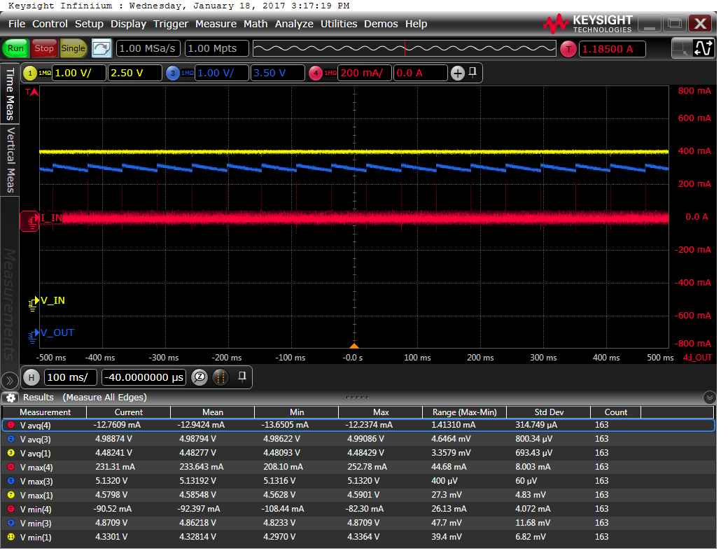Open horizontal setup via H button

(31, 377)
